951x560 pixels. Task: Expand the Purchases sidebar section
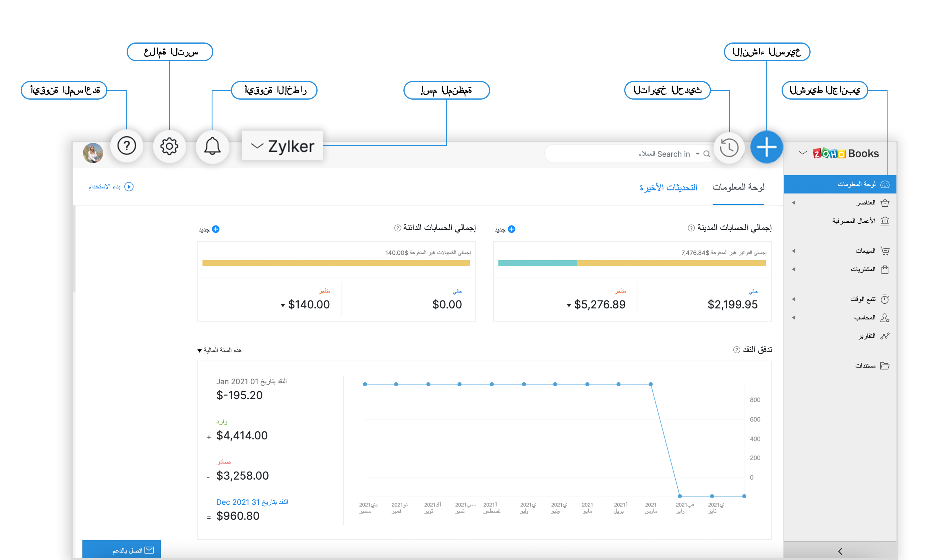coord(863,270)
